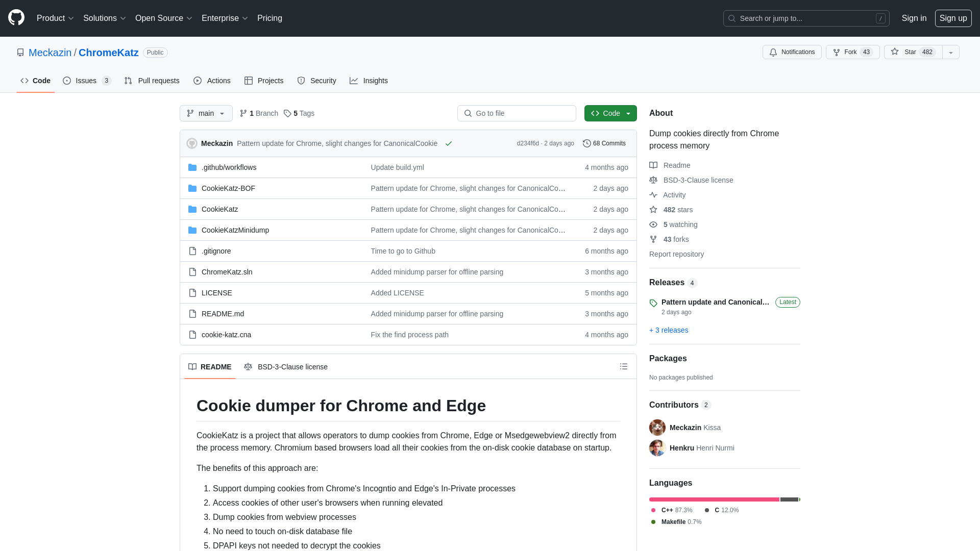980x551 pixels.
Task: Expand the main branch selector dropdown
Action: (x=206, y=113)
